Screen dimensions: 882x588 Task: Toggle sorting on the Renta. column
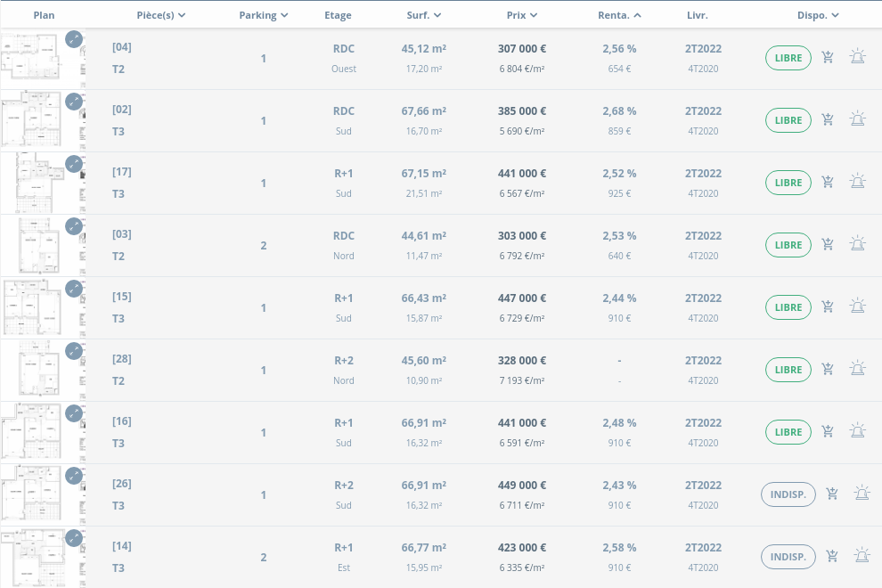619,15
